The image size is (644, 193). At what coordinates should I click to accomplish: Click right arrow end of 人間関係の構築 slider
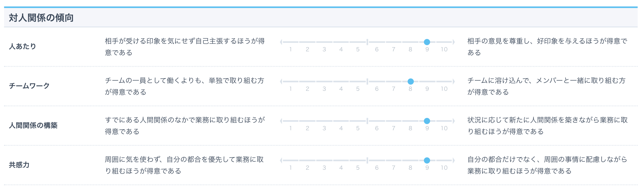(453, 121)
